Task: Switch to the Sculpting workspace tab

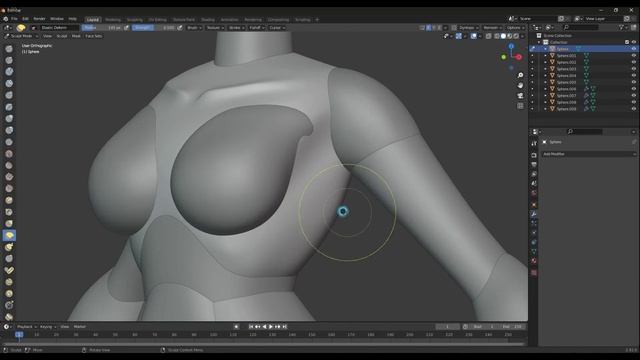Action: (x=134, y=20)
